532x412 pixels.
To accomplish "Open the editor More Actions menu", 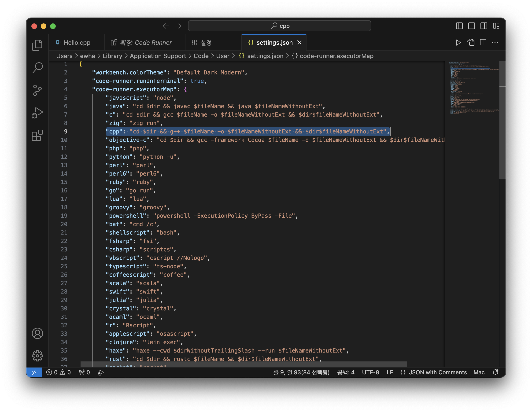I will pos(495,43).
